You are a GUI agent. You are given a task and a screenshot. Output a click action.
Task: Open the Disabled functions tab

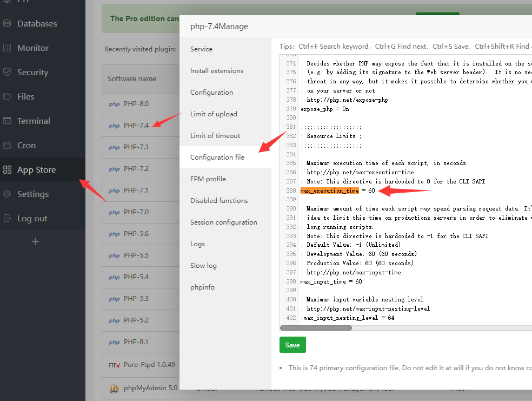[225, 201]
